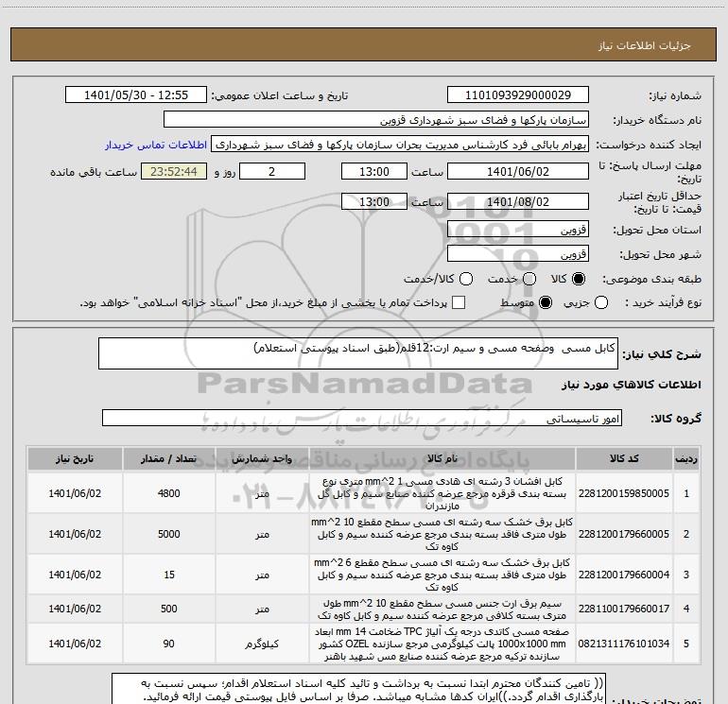Click the تاریخ نیاز column header
The width and height of the screenshot is (728, 704).
(x=75, y=459)
